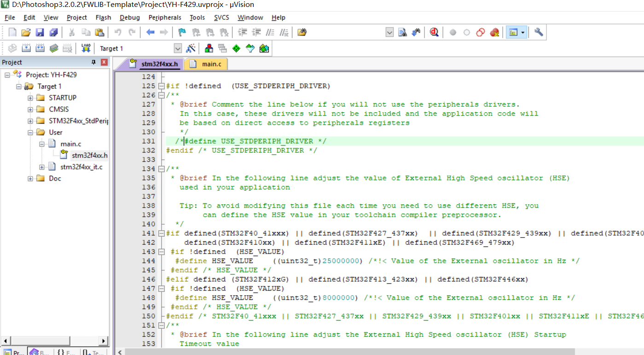Start the debug session with the magnifier icon
Image resolution: width=644 pixels, height=355 pixels.
[434, 32]
